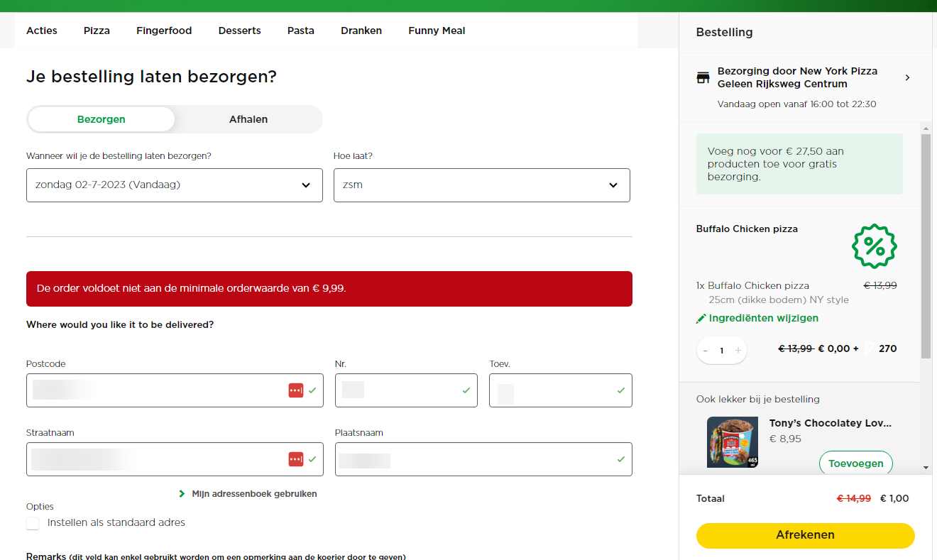Click the pencil icon next to Ingrediënten wijzigen
Screen dimensions: 937x560
[x=701, y=319]
